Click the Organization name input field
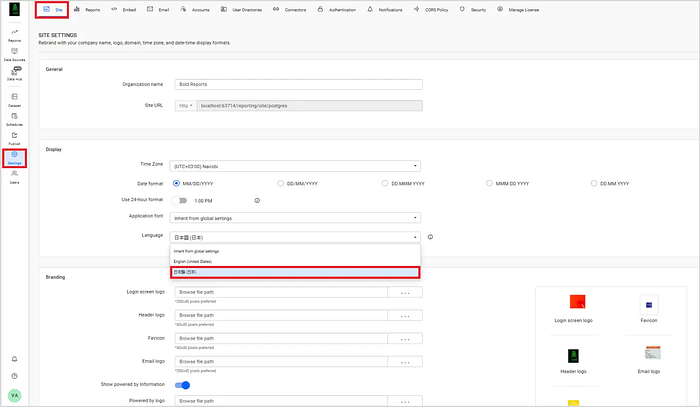 (299, 84)
